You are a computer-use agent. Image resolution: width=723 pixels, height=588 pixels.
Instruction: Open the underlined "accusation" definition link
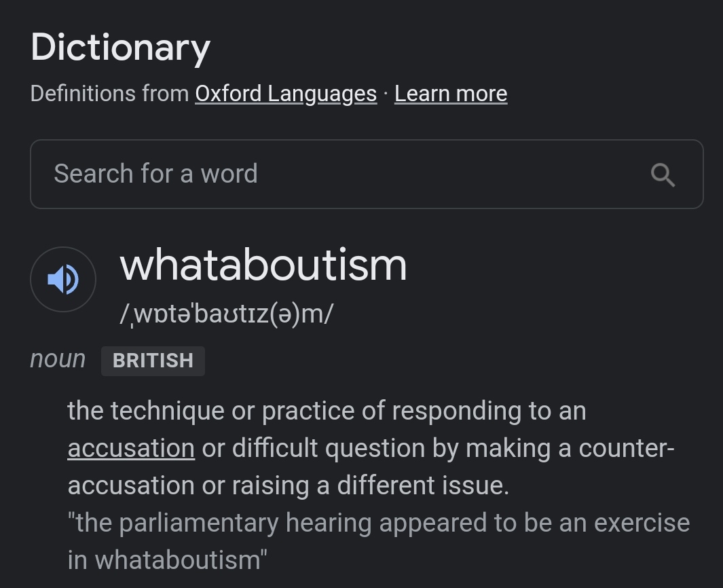tap(131, 449)
